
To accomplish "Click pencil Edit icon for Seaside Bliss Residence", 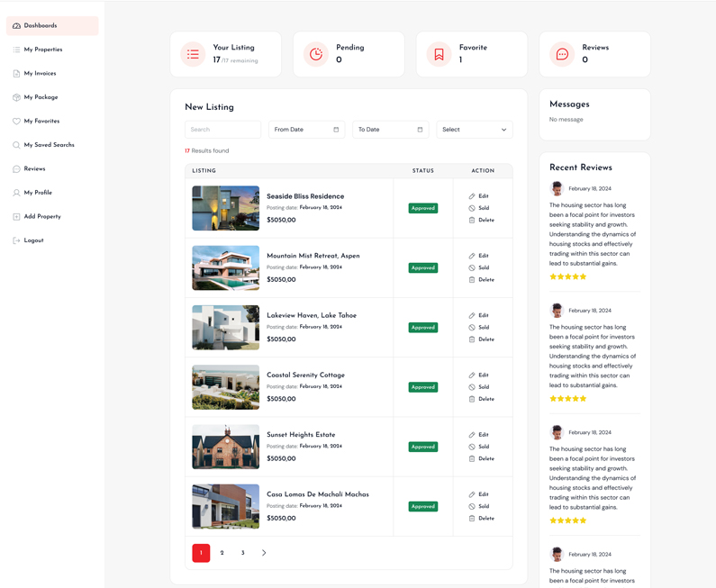I will [472, 196].
